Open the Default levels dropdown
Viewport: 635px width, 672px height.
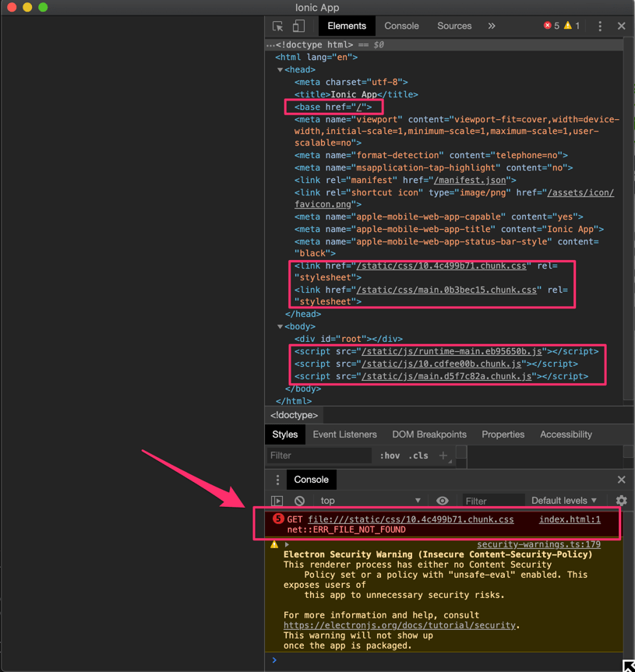564,501
